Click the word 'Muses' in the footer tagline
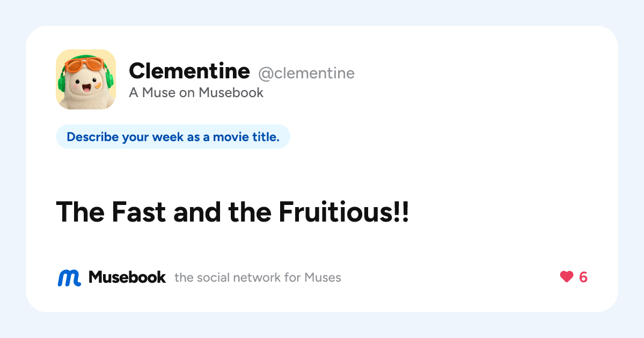Screen dimensions: 644x338 (x=323, y=277)
